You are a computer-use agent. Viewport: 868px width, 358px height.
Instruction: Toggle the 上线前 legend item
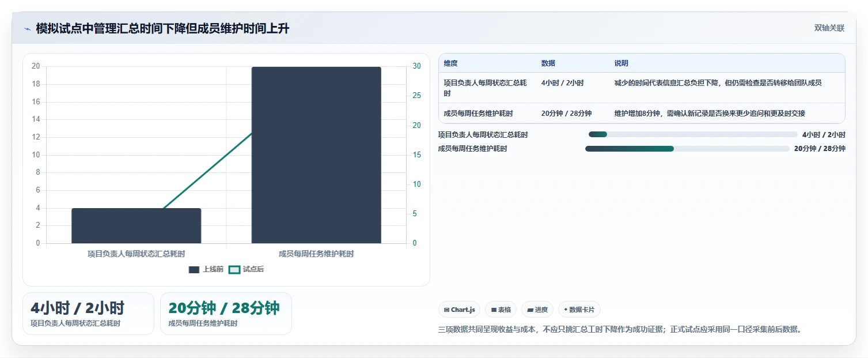(206, 269)
